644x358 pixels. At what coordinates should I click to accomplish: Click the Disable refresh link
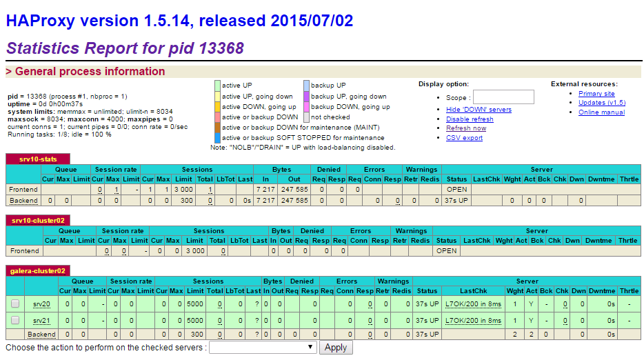tap(470, 119)
